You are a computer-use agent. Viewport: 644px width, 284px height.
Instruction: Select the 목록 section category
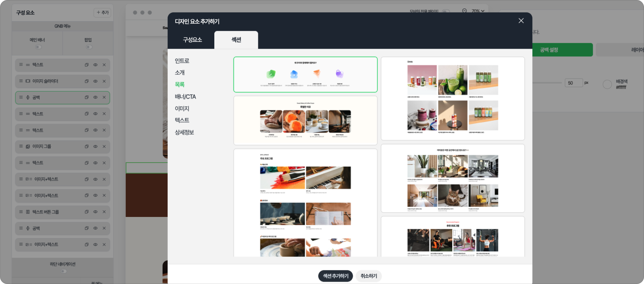tap(180, 84)
